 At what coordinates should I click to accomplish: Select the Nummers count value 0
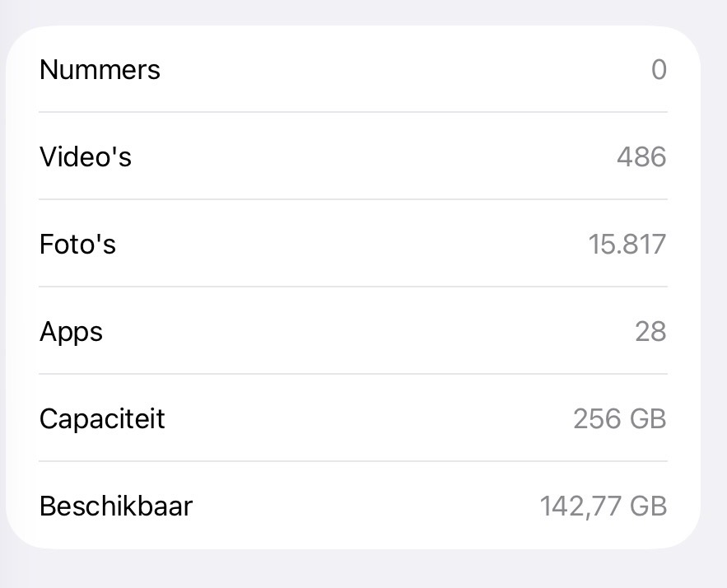point(658,70)
